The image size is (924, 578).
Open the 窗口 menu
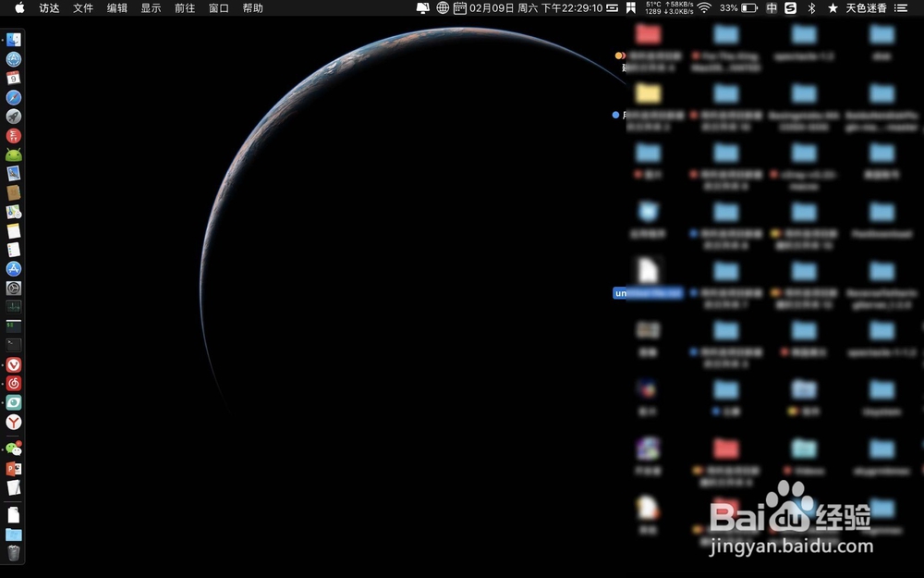219,7
